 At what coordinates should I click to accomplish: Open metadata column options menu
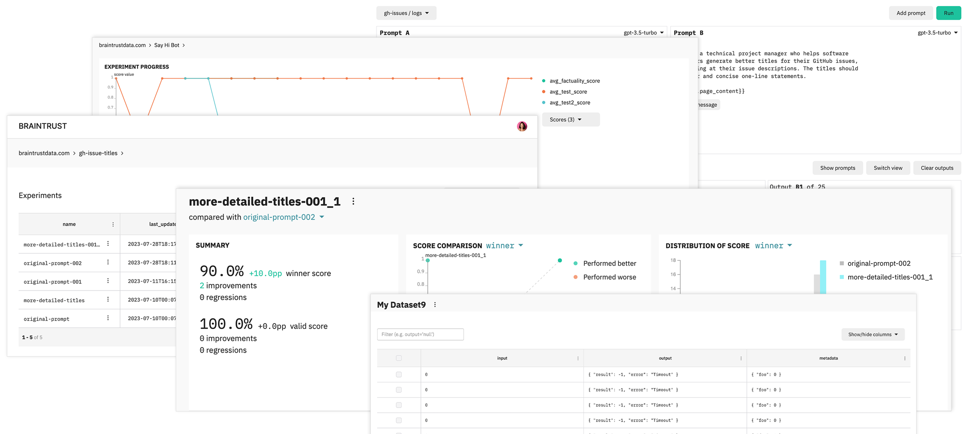[x=904, y=358]
